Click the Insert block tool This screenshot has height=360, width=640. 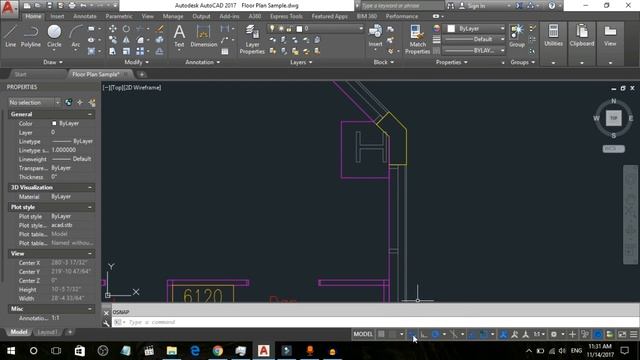pyautogui.click(x=375, y=36)
